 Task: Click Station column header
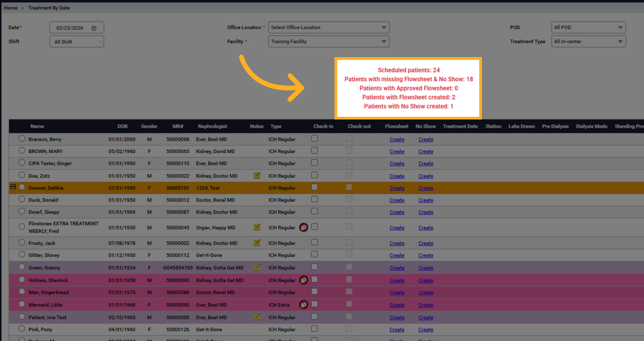[x=493, y=126]
